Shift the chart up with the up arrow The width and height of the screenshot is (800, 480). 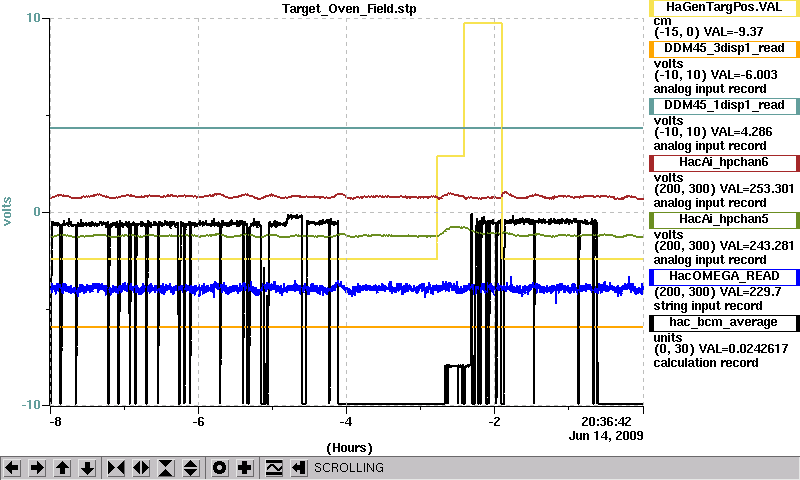click(62, 468)
